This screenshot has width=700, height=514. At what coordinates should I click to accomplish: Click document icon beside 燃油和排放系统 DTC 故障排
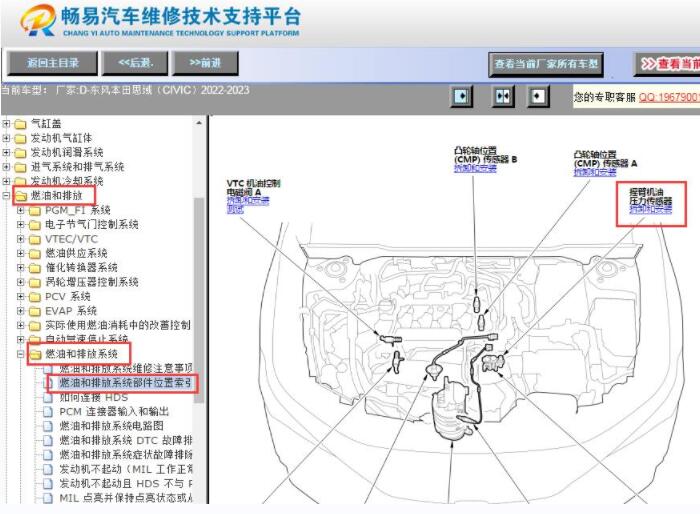click(x=48, y=440)
